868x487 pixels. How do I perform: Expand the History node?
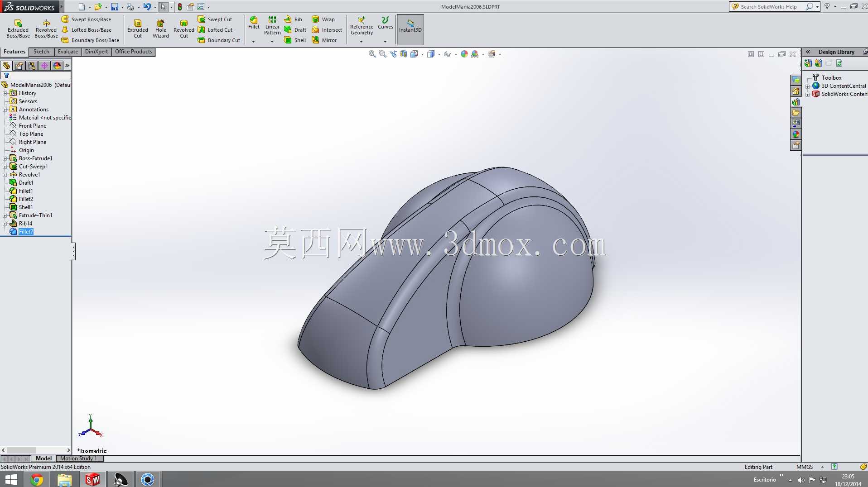tap(5, 93)
